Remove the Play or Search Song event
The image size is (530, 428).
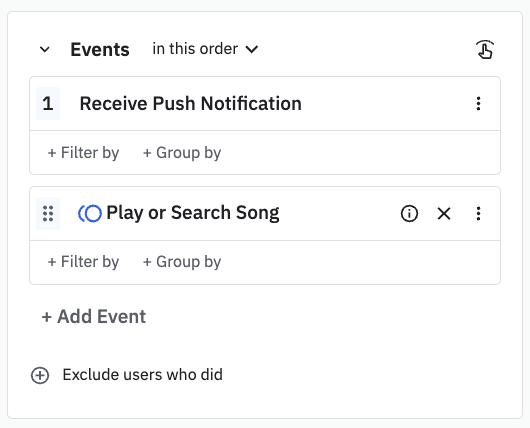(x=444, y=213)
